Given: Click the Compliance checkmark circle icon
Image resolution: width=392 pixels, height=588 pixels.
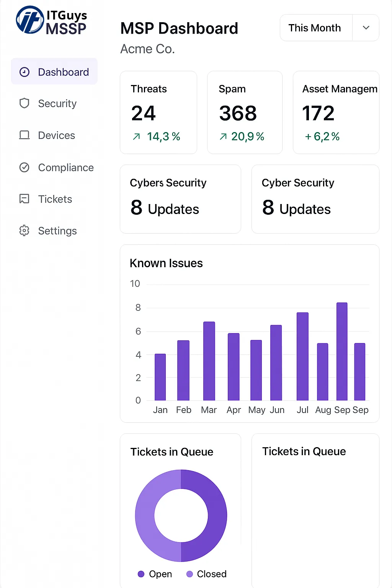Looking at the screenshot, I should pos(24,167).
